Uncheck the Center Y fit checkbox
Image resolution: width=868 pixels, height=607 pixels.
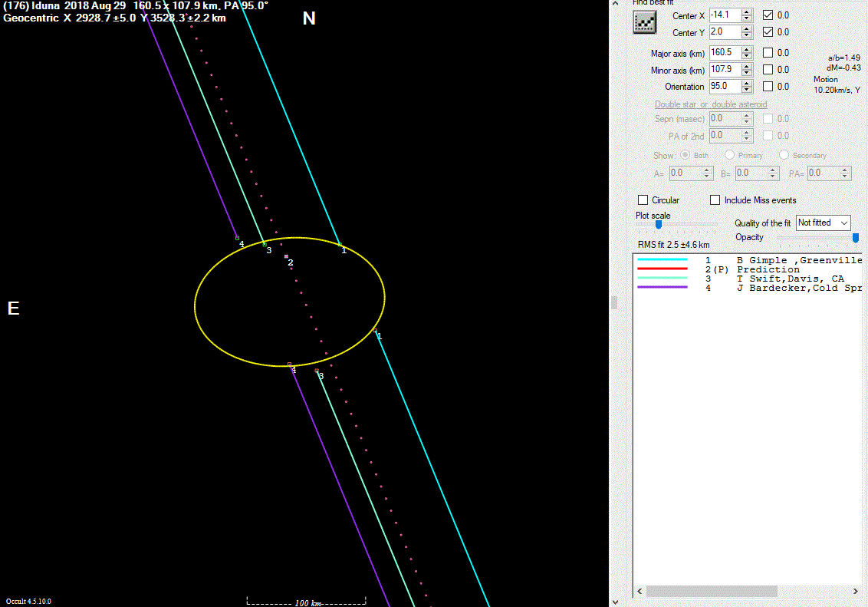[x=768, y=31]
